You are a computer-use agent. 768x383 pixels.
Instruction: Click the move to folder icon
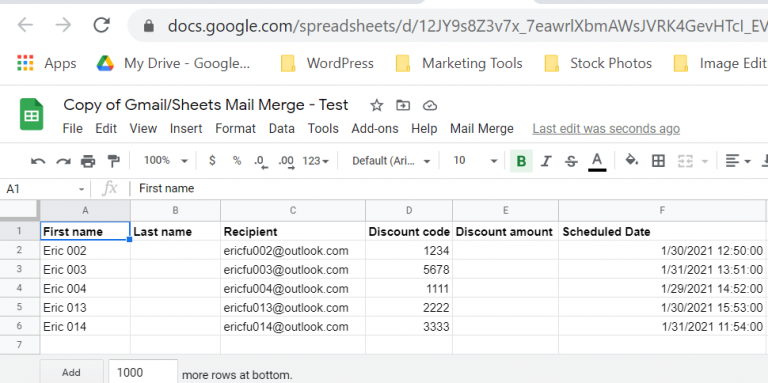[403, 105]
